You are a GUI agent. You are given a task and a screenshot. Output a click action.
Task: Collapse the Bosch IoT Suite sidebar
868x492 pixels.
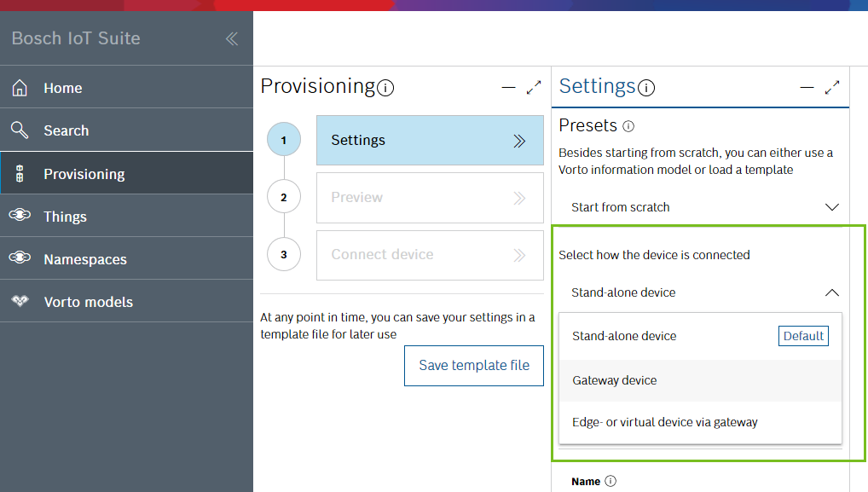coord(232,38)
